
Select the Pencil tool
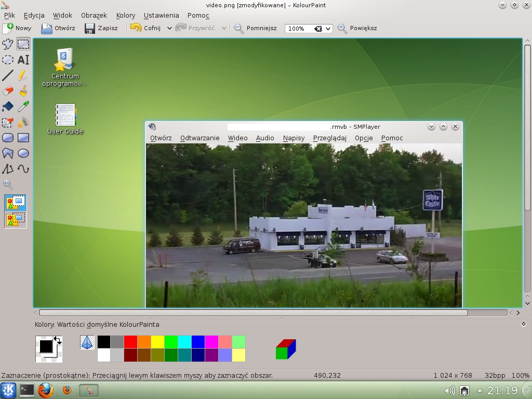click(x=23, y=75)
